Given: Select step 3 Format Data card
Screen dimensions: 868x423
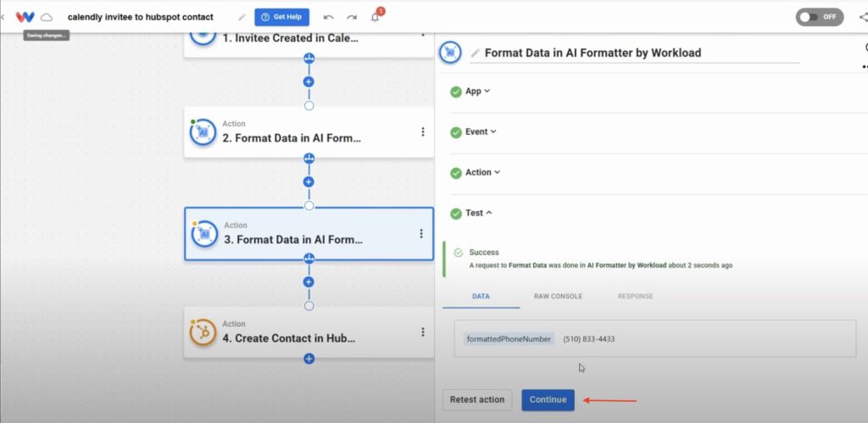Looking at the screenshot, I should pos(309,234).
